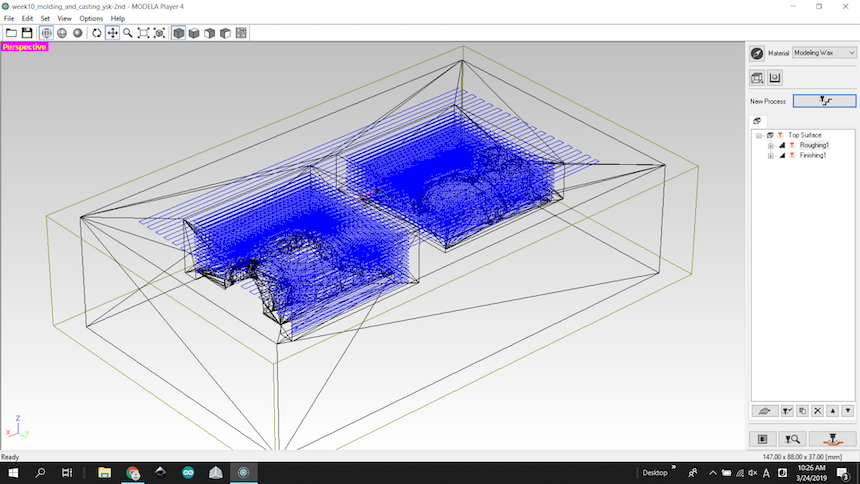Preview cutting with tool magnifier icon
Viewport: 860px width, 484px height.
pos(792,439)
